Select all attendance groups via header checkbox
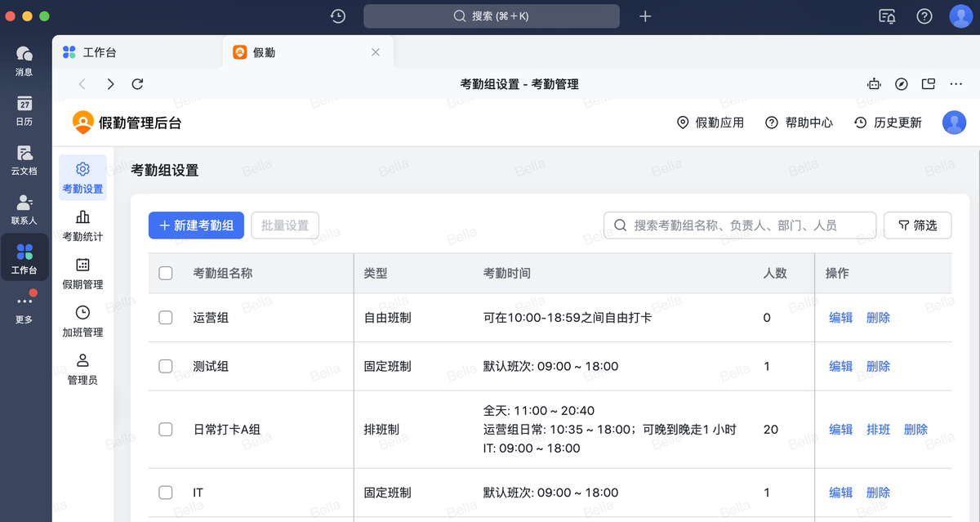980x522 pixels. click(x=165, y=273)
